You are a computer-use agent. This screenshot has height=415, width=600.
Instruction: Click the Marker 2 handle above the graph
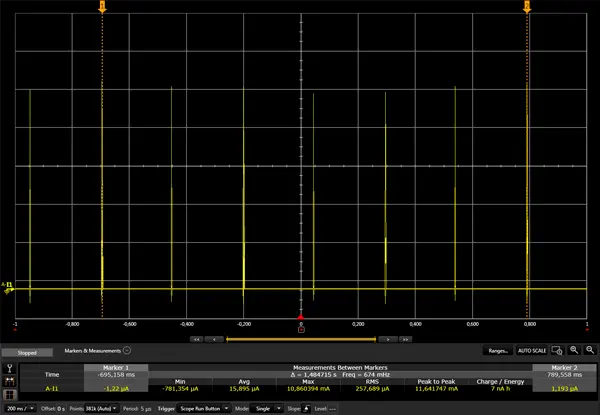tap(527, 7)
